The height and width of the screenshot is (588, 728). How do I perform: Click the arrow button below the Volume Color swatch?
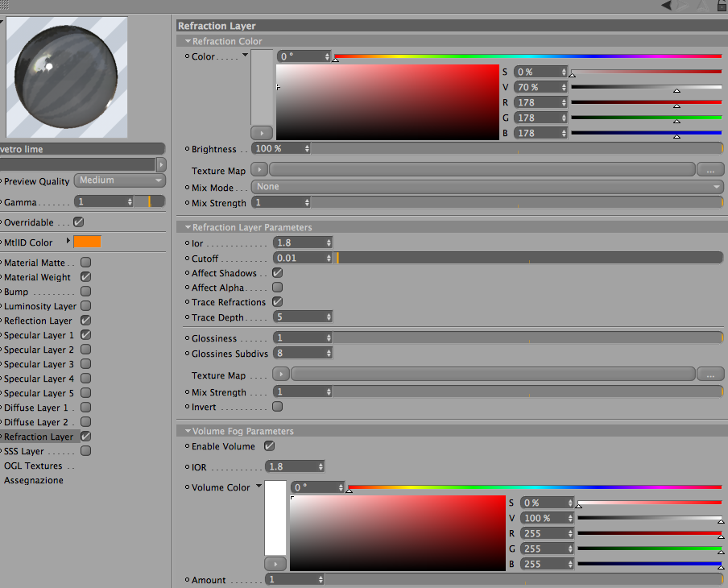tap(275, 564)
